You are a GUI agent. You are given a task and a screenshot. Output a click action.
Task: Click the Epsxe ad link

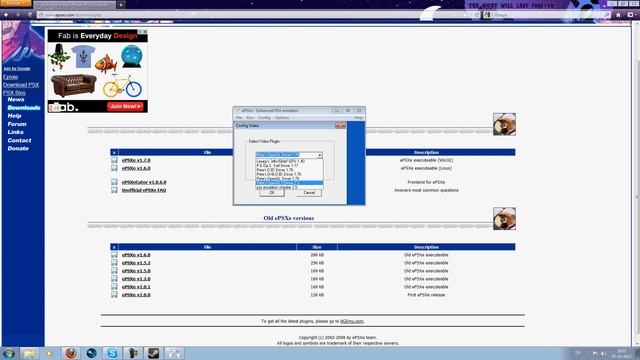tap(11, 77)
